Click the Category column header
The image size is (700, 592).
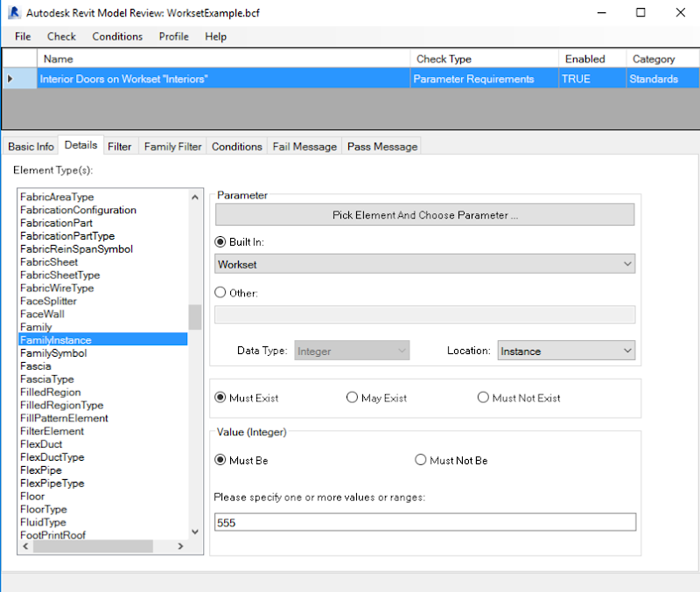[662, 59]
